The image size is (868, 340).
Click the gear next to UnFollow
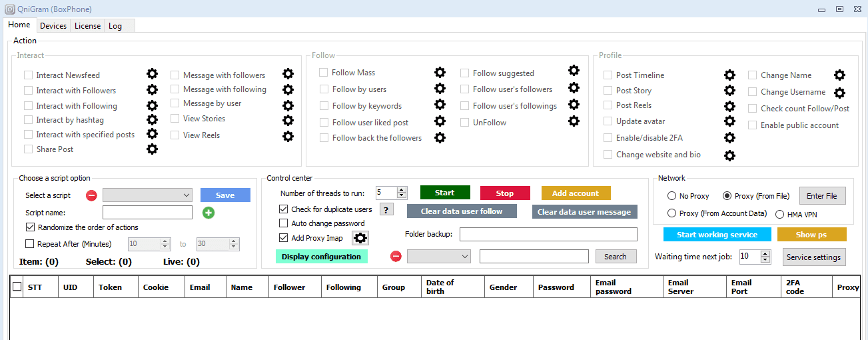[x=574, y=121]
